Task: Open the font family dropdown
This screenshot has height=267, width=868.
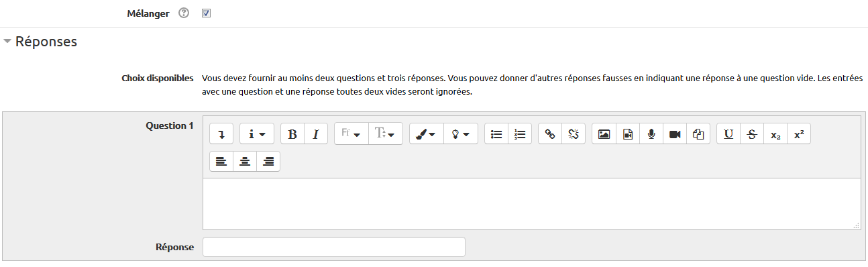Action: click(x=351, y=134)
